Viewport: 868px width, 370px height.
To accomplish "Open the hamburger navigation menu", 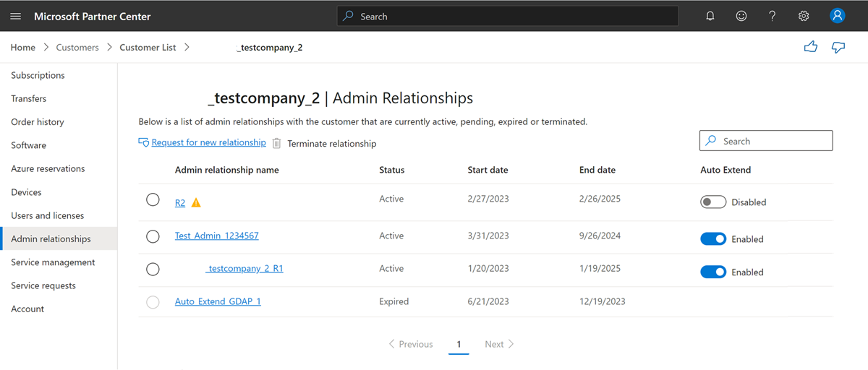I will 15,16.
